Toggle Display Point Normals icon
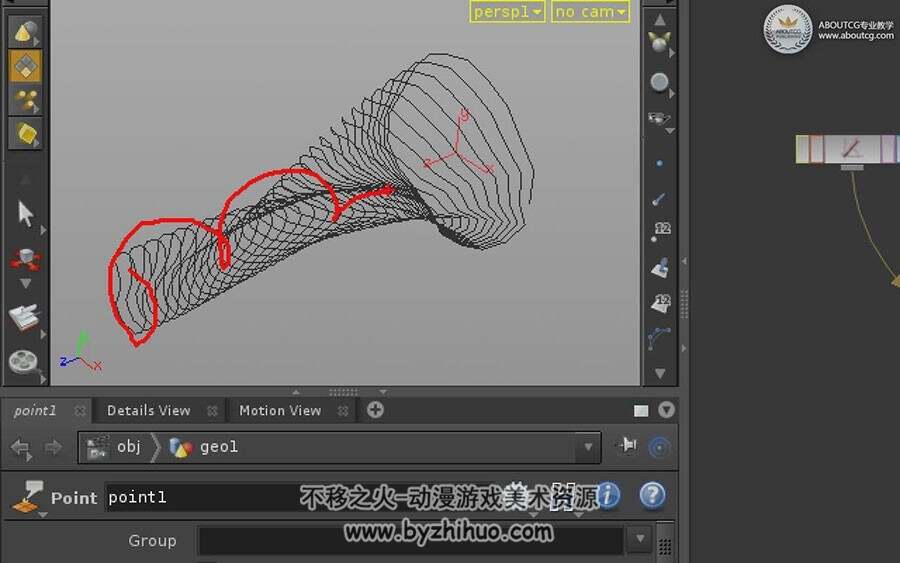Viewport: 900px width, 563px height. (659, 199)
